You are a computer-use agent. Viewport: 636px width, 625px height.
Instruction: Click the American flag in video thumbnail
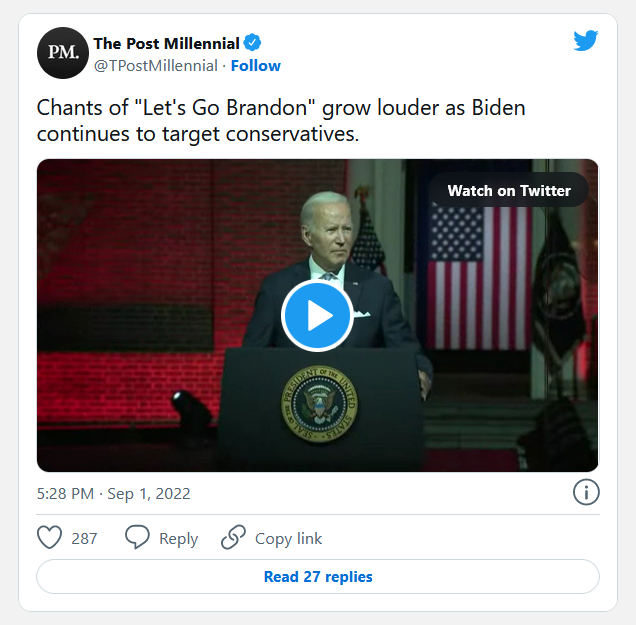tap(467, 263)
